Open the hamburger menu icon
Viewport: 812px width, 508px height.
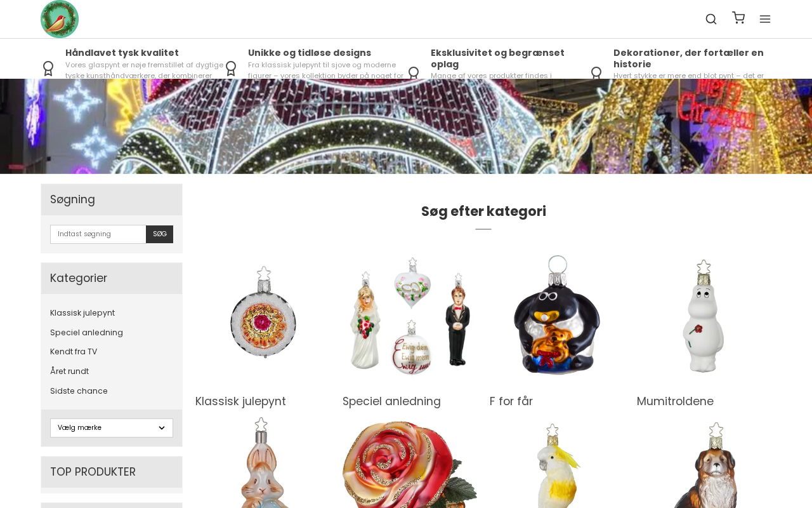(x=765, y=19)
